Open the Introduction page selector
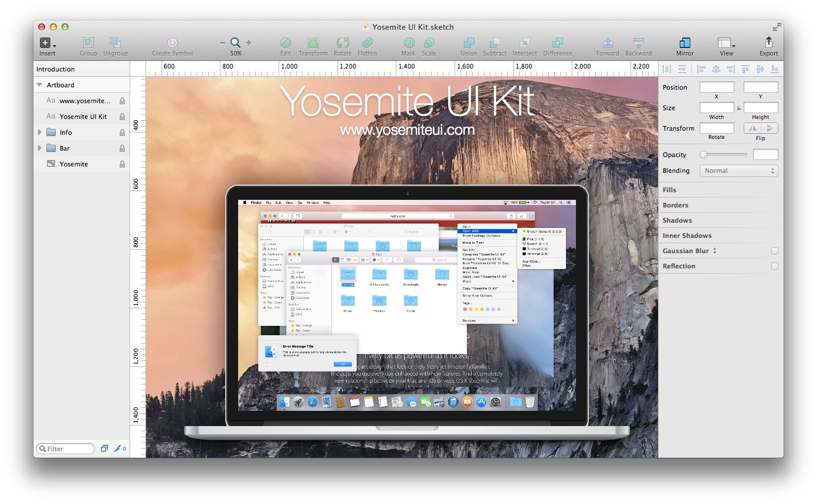 [82, 69]
